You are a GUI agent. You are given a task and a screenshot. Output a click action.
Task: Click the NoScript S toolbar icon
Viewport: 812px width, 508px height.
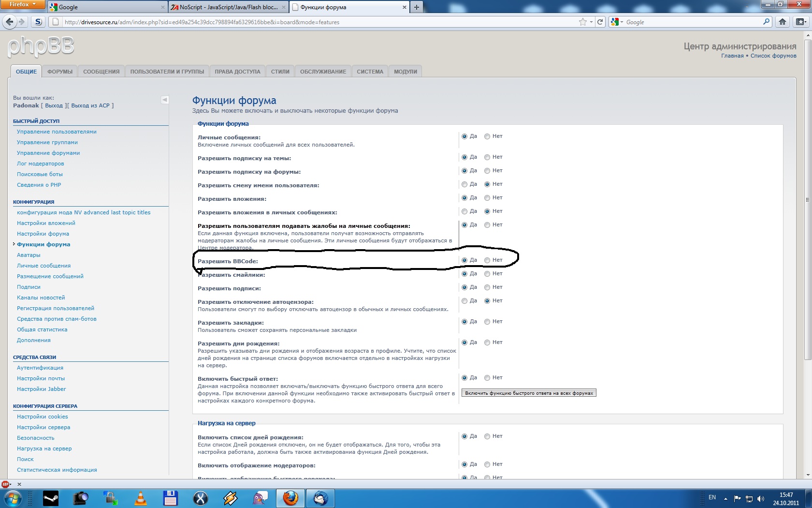click(38, 22)
